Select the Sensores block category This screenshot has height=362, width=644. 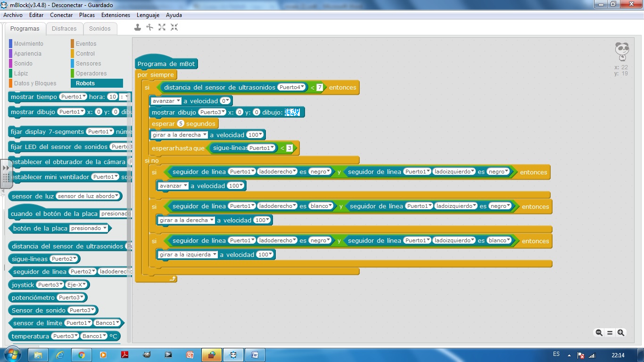tap(88, 64)
